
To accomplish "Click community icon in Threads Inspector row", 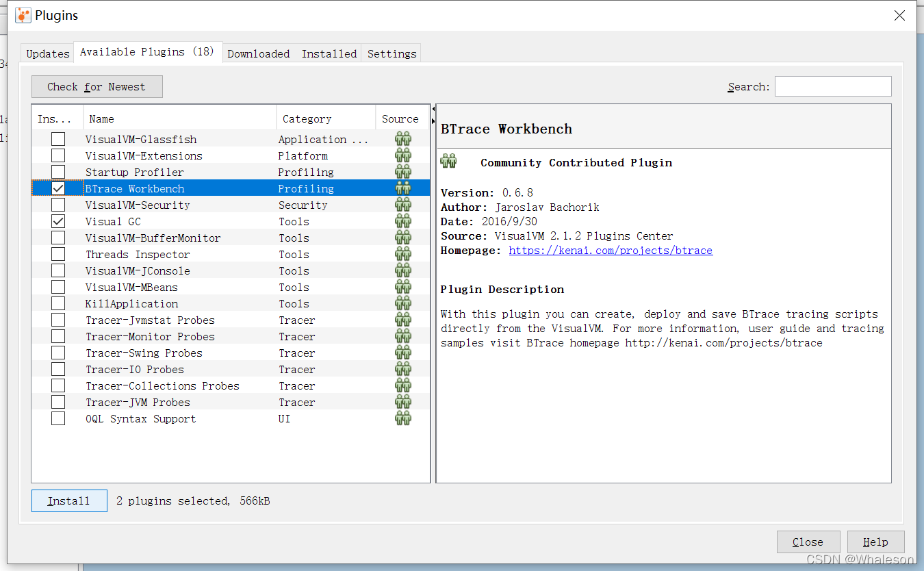I will (x=403, y=254).
